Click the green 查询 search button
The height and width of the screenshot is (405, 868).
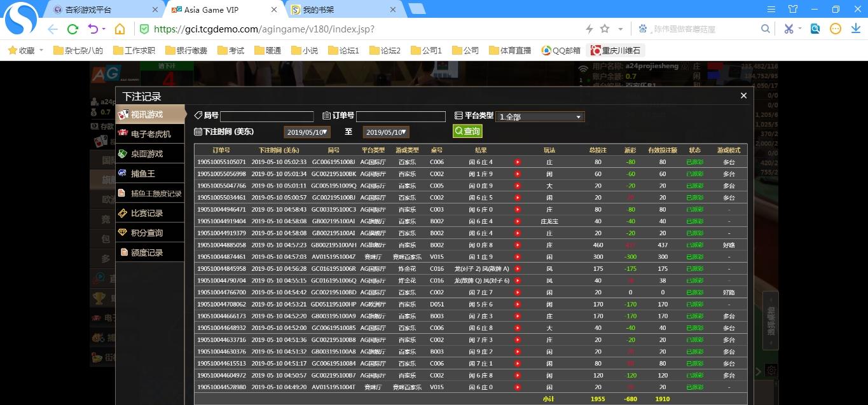(467, 131)
